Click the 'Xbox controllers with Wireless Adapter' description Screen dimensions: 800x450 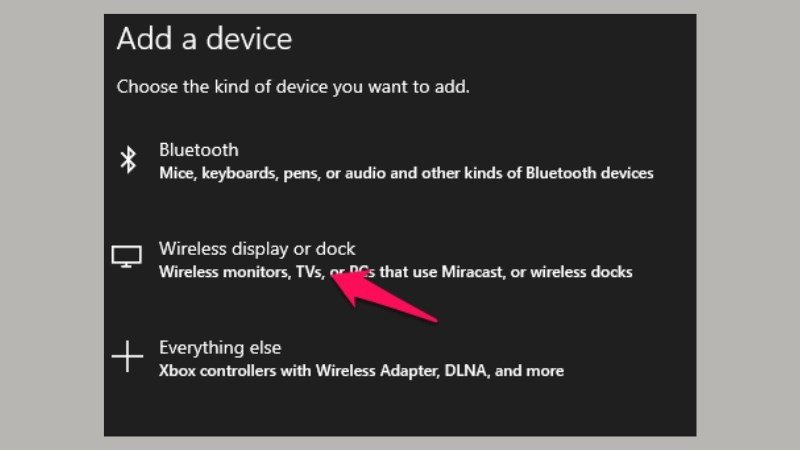pyautogui.click(x=361, y=371)
